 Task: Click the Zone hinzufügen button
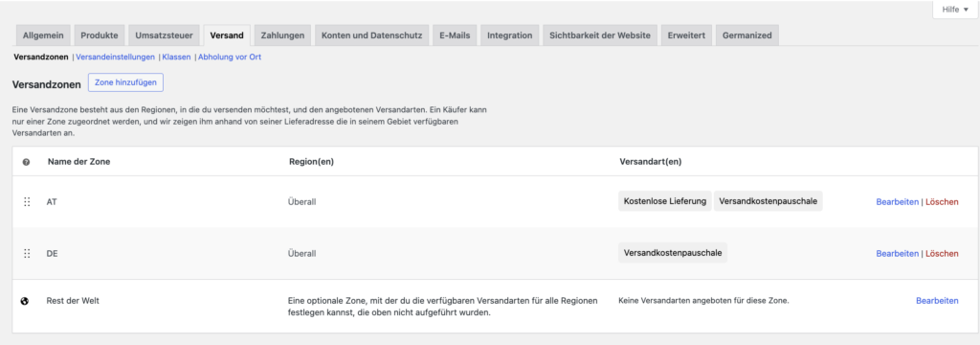pyautogui.click(x=125, y=82)
